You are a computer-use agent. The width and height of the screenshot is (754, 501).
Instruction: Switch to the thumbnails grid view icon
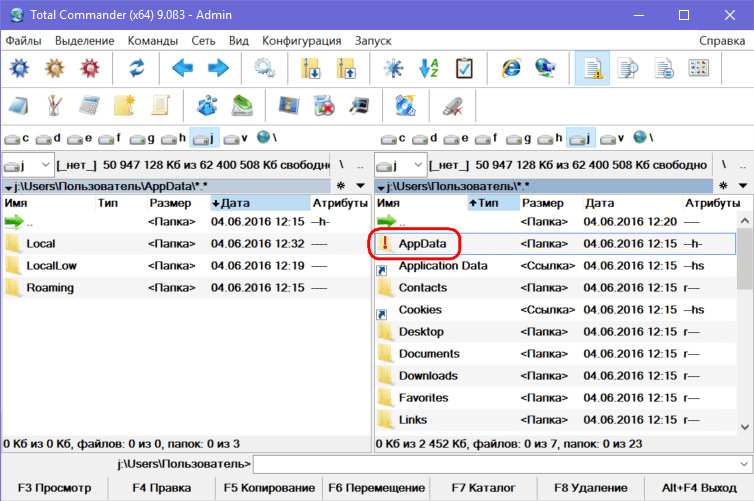click(x=699, y=68)
